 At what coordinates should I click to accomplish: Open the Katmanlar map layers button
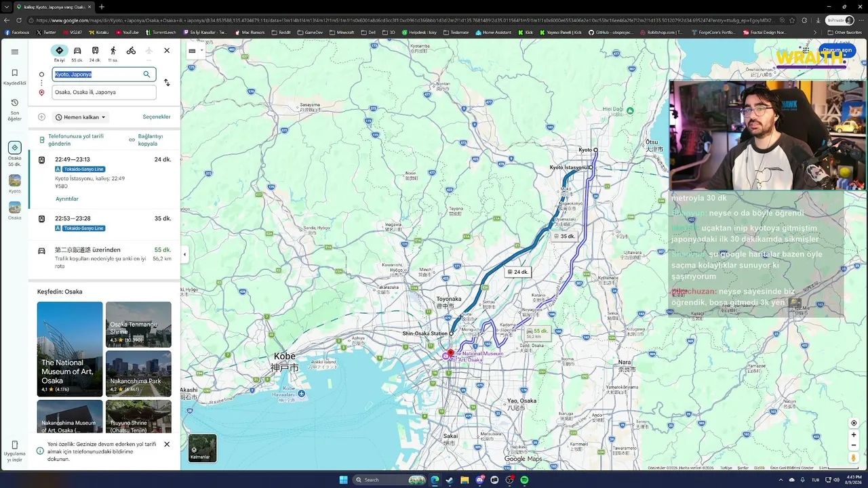click(202, 448)
